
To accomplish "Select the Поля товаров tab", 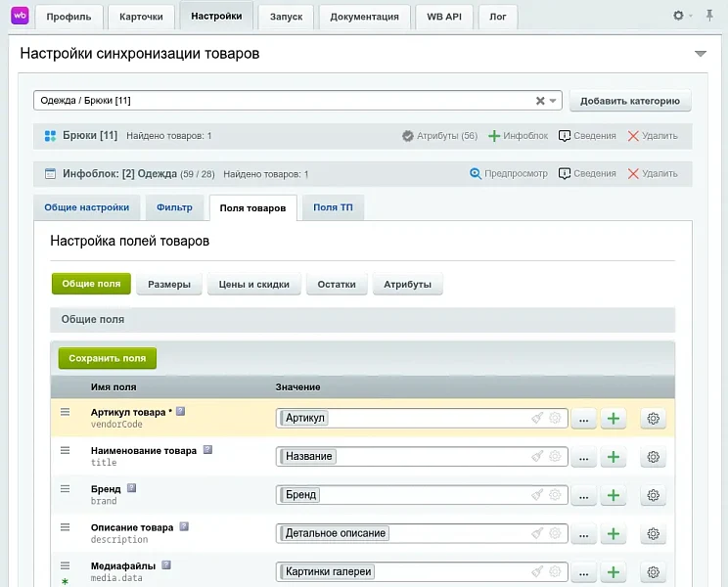I will 252,207.
